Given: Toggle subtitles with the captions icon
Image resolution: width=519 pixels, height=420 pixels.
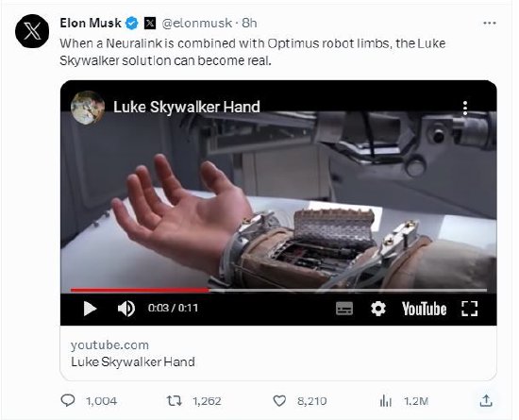Looking at the screenshot, I should tap(344, 309).
